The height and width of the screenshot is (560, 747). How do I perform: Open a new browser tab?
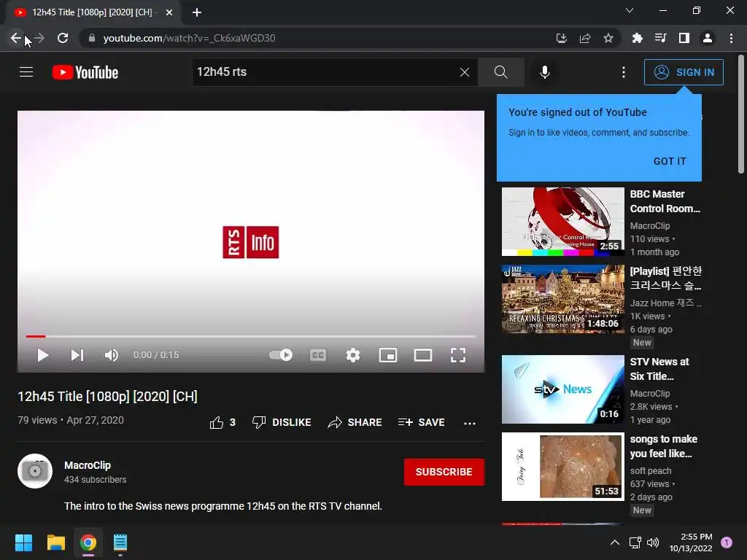pos(197,12)
